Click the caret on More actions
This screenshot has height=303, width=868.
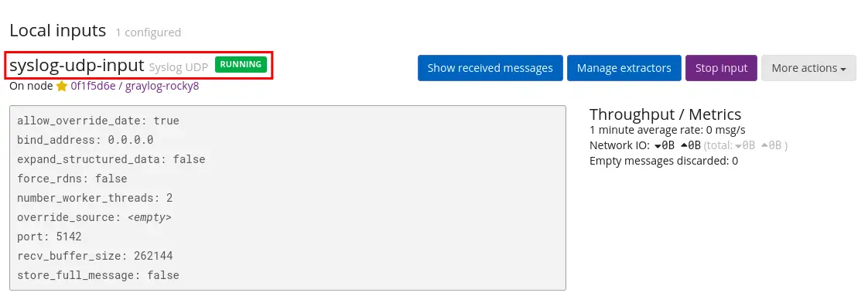[x=843, y=69]
